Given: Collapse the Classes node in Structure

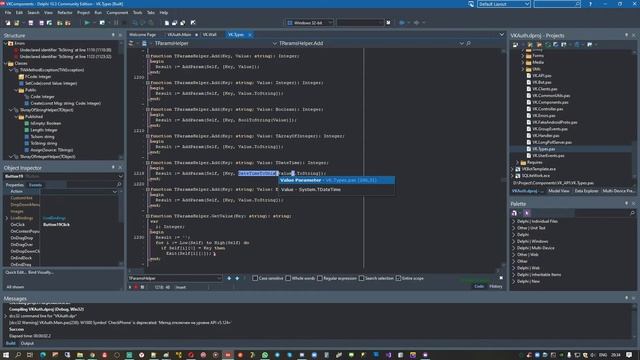Looking at the screenshot, I should coord(5,63).
